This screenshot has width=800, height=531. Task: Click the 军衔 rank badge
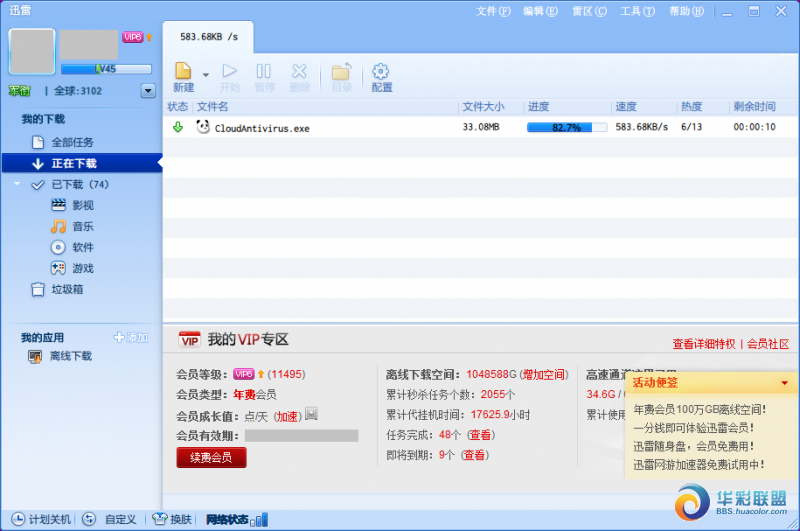click(19, 91)
